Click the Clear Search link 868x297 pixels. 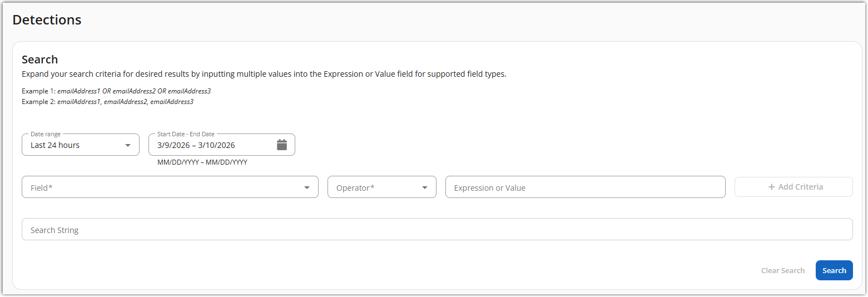tap(783, 271)
